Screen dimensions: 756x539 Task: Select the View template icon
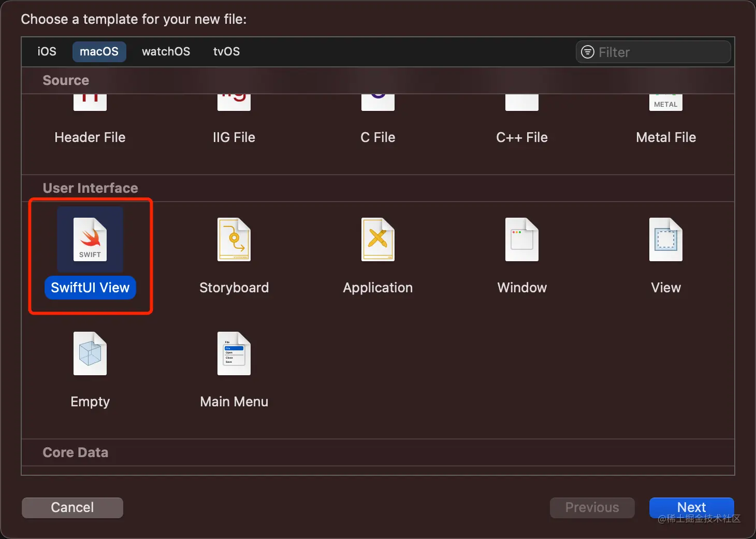(666, 239)
